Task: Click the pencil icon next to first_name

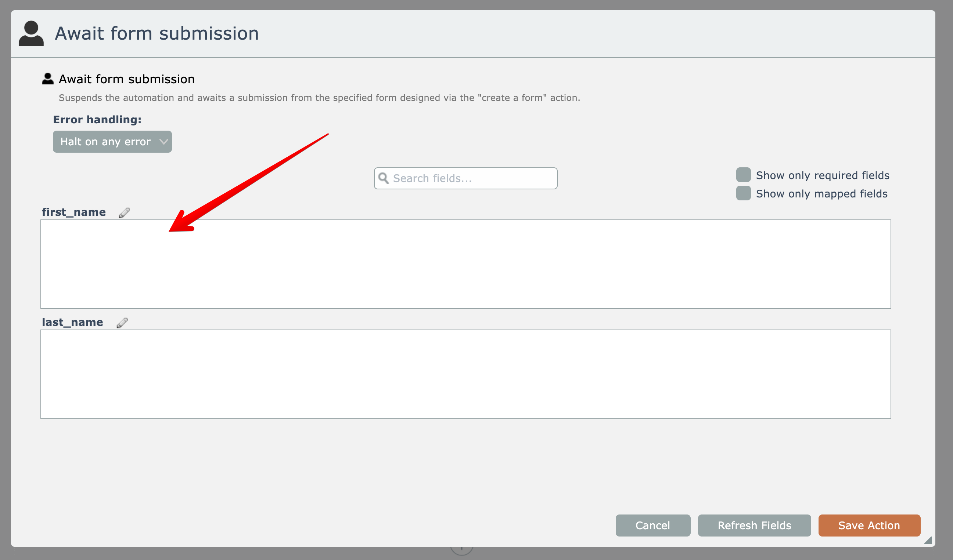Action: [124, 213]
